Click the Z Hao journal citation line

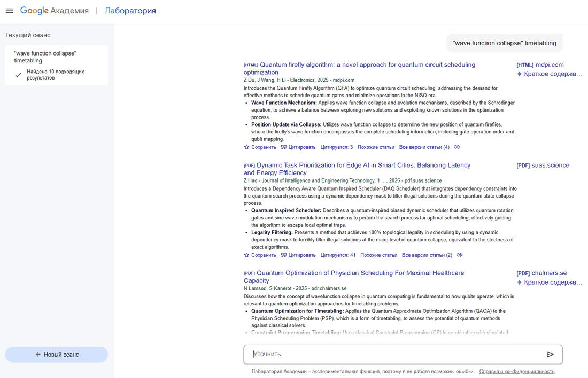point(343,180)
